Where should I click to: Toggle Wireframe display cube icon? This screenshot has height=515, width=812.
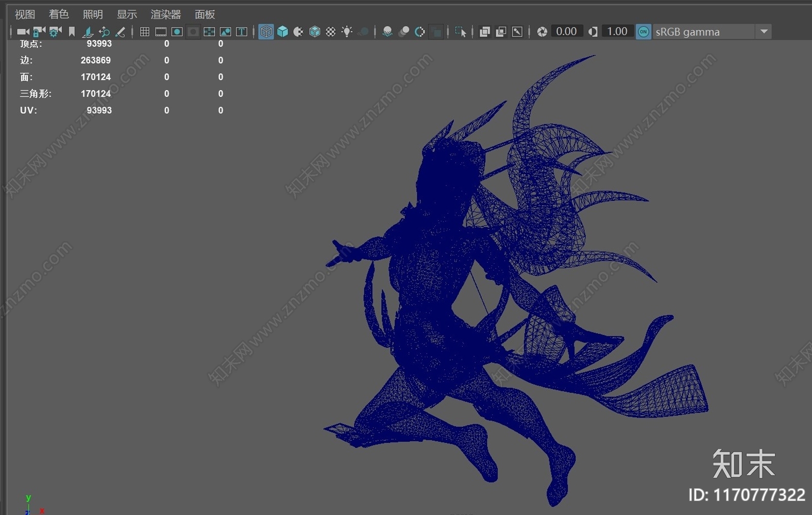tap(266, 32)
